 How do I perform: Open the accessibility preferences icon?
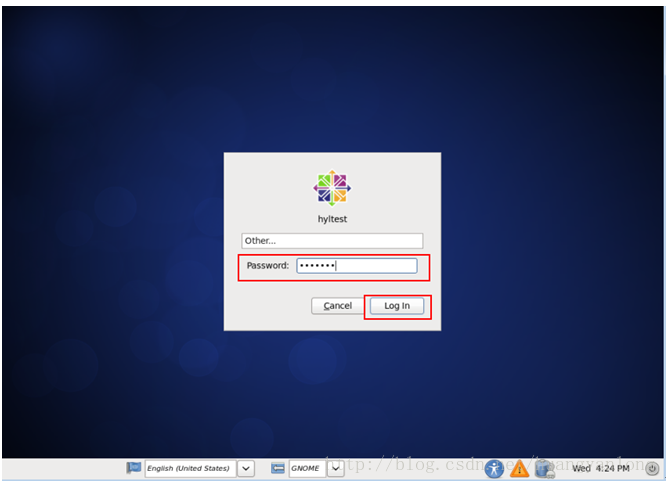tap(494, 469)
